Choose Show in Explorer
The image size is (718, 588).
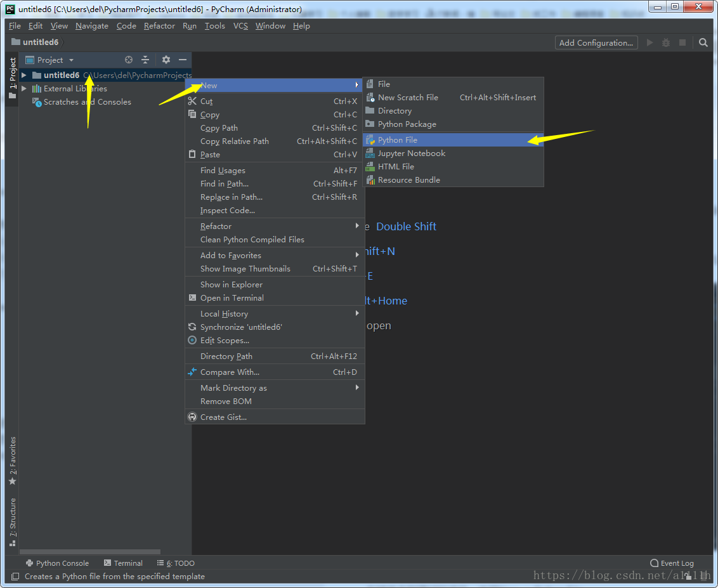point(275,284)
